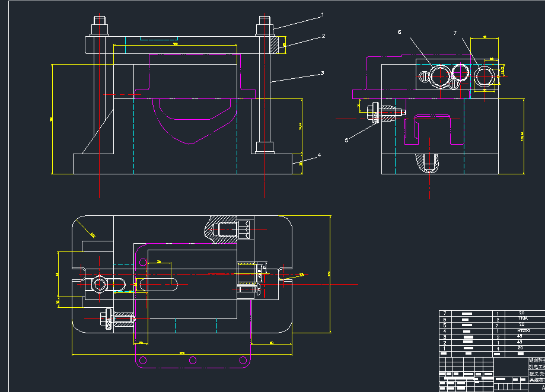545x392 pixels.
Task: Click the 20 material cell in parts row 7
Action: (522, 313)
